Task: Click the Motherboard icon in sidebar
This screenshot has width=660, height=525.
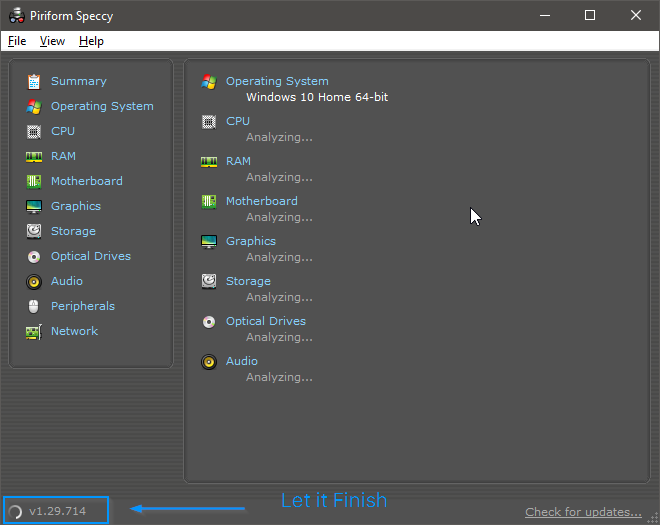Action: 34,181
